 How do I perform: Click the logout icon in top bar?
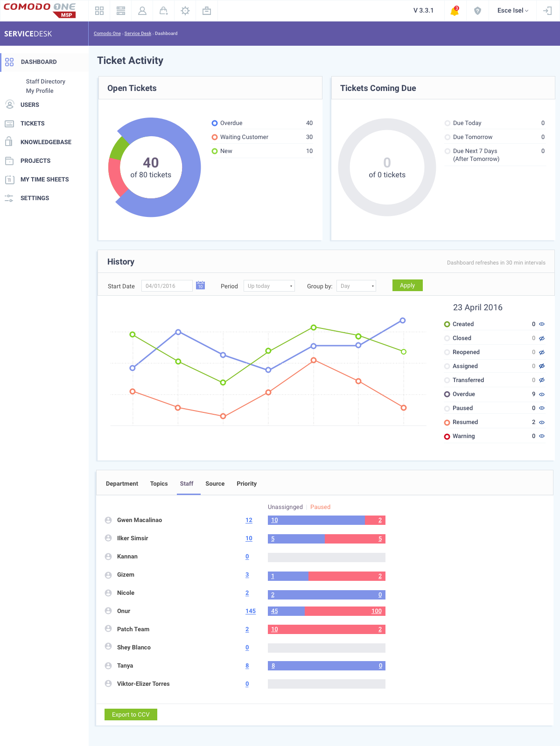pos(547,11)
